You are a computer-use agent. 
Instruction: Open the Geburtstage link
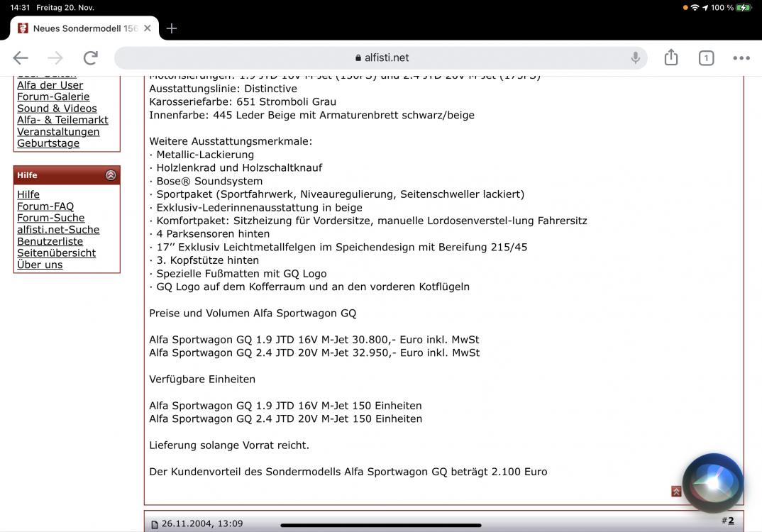pyautogui.click(x=48, y=143)
